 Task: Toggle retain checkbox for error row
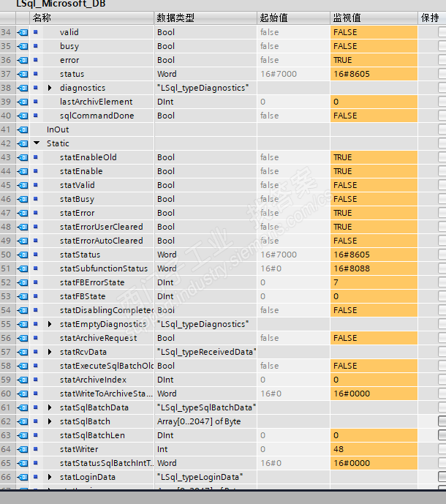442,60
